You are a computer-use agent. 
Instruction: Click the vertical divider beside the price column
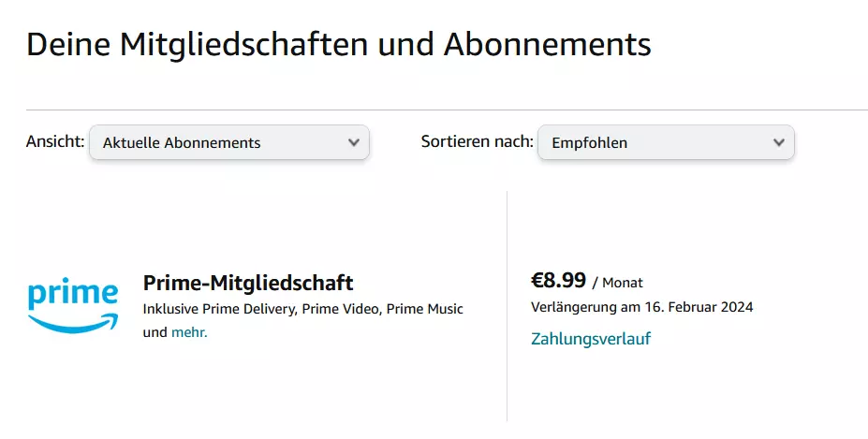click(x=508, y=306)
